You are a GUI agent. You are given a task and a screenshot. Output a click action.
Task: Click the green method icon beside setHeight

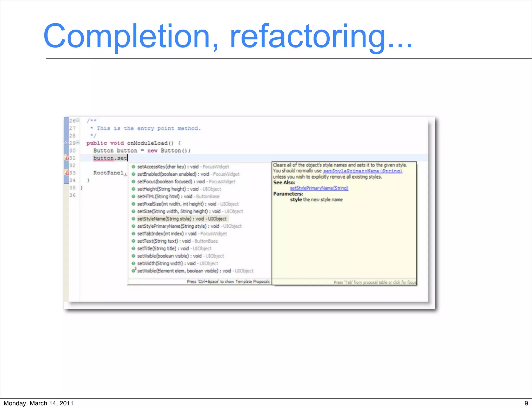(x=134, y=189)
